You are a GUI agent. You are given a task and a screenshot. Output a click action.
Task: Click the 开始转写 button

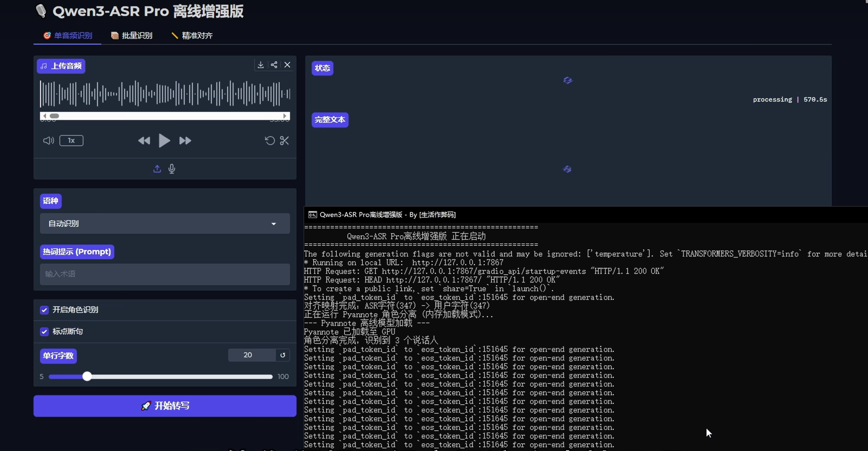(x=165, y=406)
